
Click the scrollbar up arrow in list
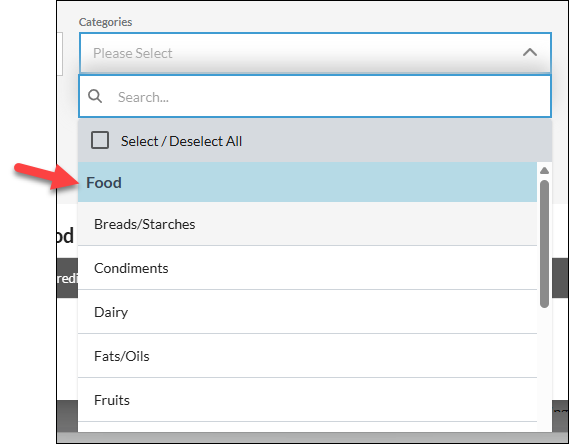tap(544, 170)
